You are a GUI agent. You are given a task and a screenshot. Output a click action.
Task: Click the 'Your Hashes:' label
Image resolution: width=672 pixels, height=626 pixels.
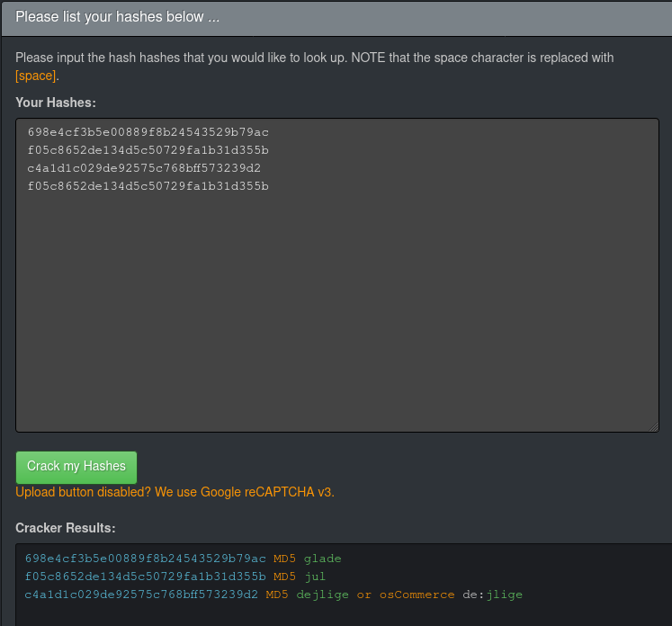coord(56,103)
